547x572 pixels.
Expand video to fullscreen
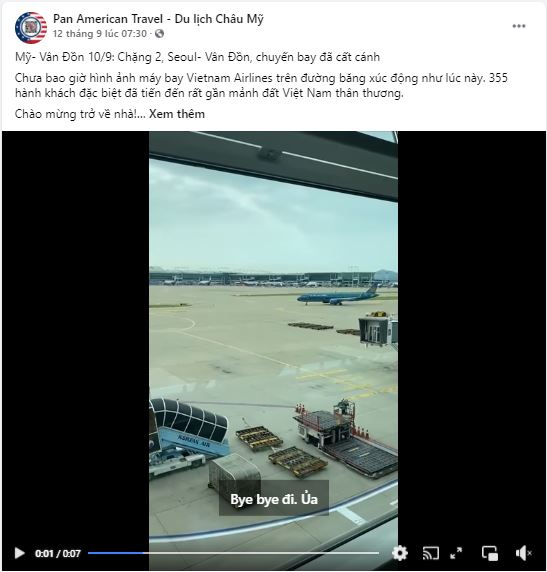click(x=456, y=553)
